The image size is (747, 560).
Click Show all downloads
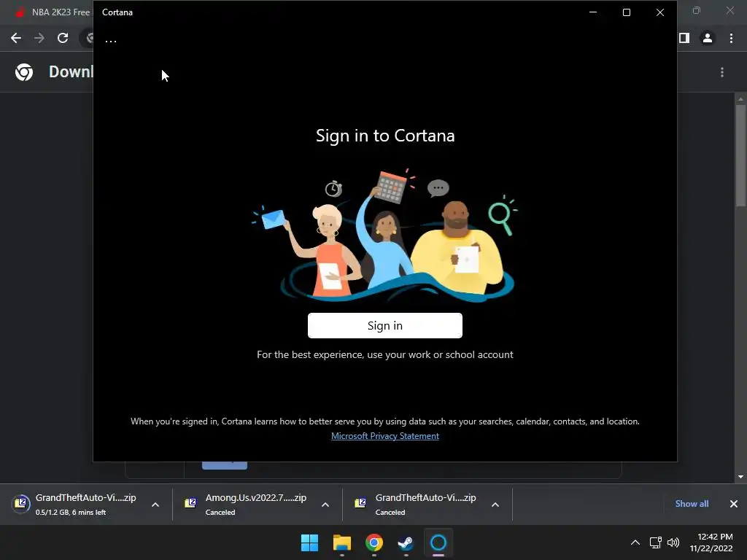tap(692, 504)
